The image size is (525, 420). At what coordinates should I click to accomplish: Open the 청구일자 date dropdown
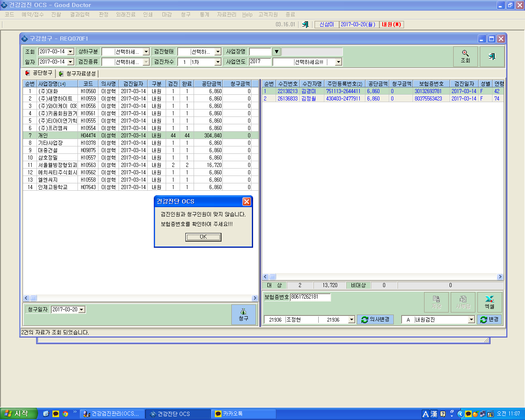click(82, 310)
